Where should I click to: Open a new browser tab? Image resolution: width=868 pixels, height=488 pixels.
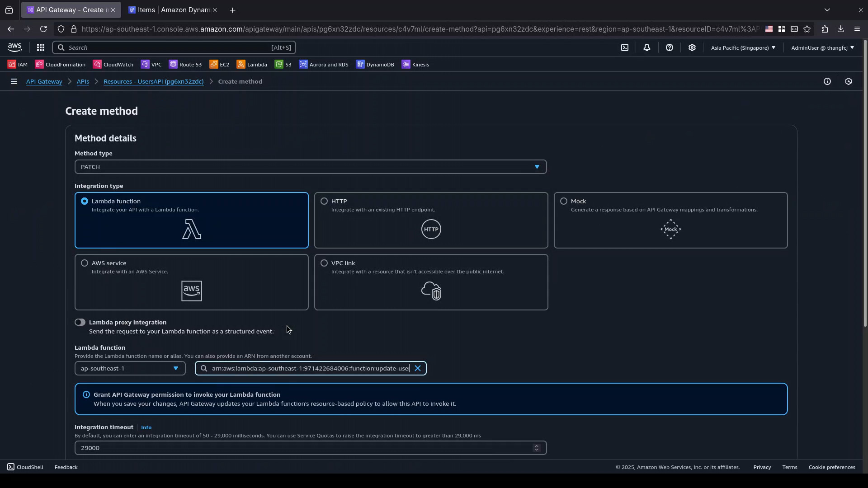pos(232,10)
